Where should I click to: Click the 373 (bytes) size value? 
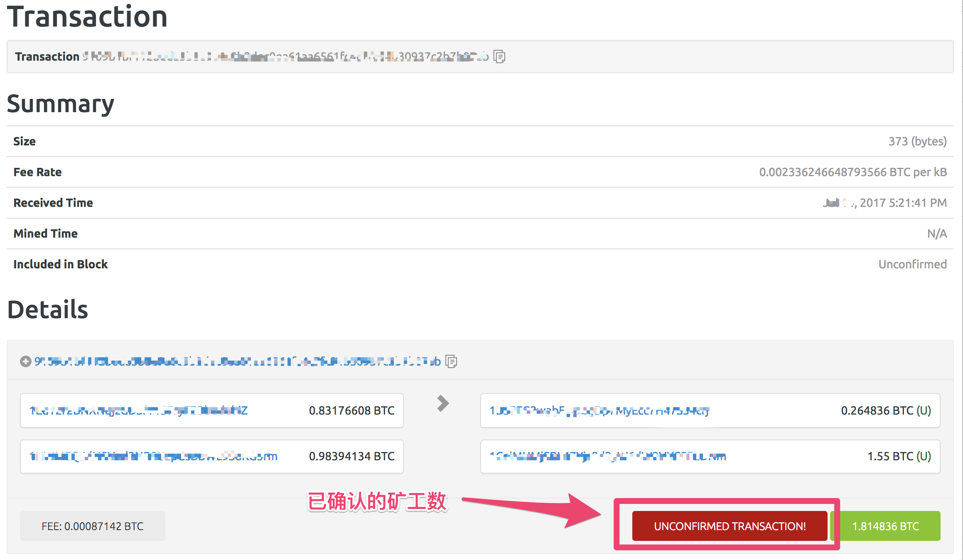click(x=917, y=141)
